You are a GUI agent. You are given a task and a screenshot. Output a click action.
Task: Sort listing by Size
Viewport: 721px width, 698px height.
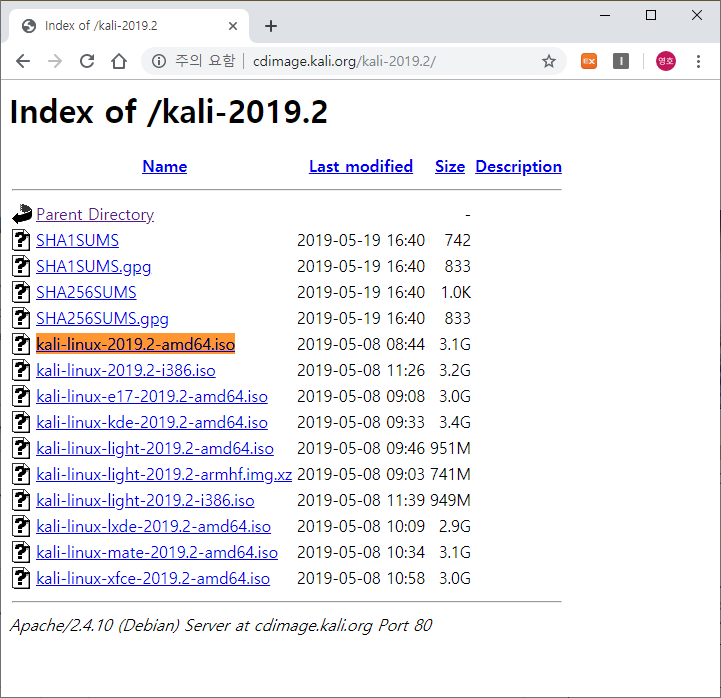point(450,166)
